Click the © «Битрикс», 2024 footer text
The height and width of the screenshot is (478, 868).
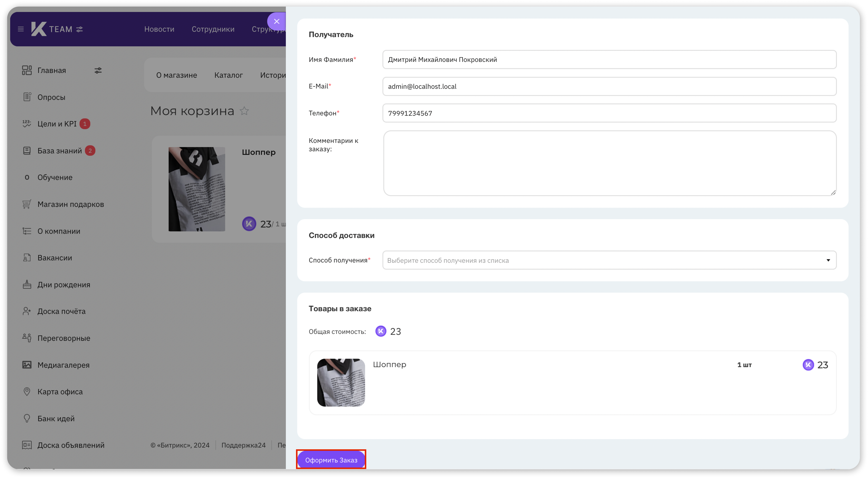tap(180, 445)
